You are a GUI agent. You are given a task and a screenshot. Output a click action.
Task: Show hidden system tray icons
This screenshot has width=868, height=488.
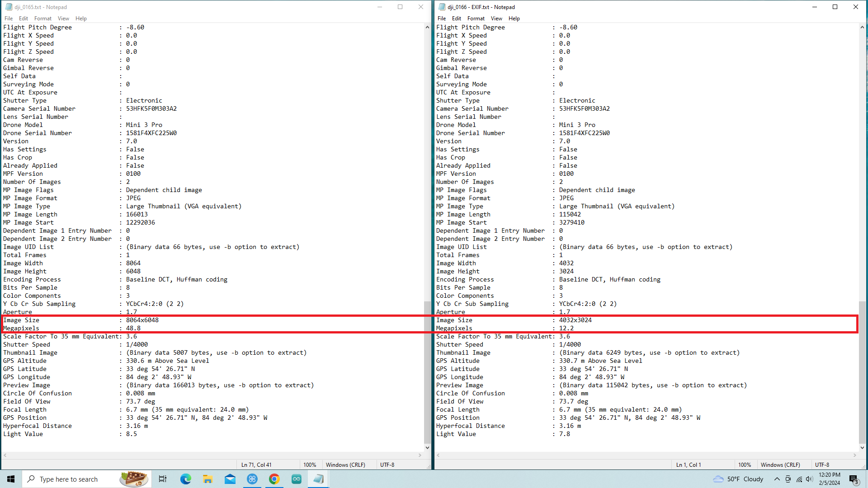click(x=777, y=479)
